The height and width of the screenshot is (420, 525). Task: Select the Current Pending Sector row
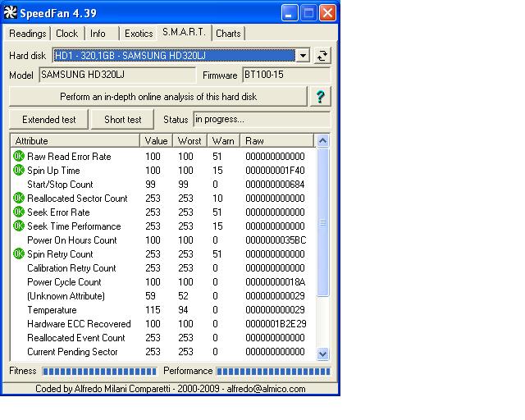[163, 352]
